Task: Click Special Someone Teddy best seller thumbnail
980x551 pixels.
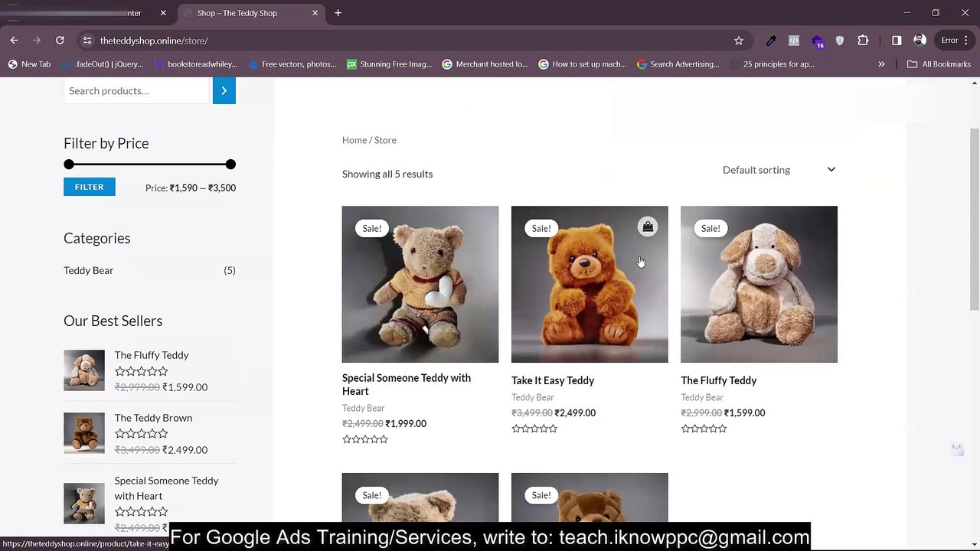Action: (84, 504)
